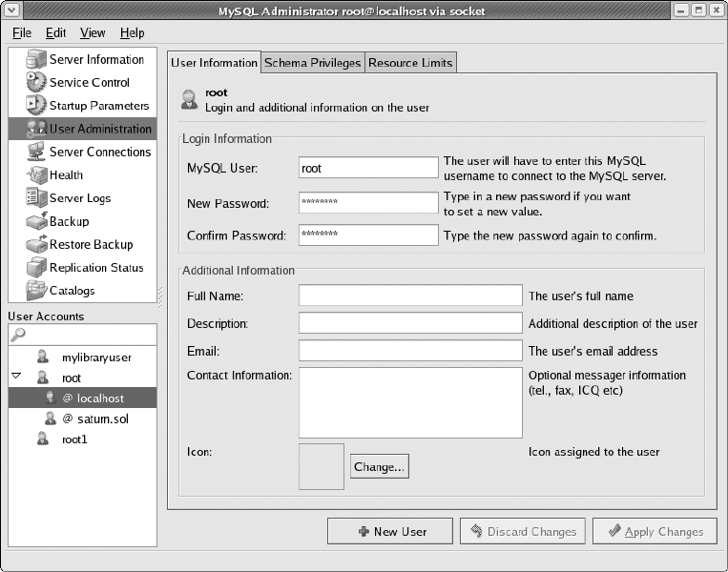Image resolution: width=728 pixels, height=572 pixels.
Task: Open the Help menu
Action: [x=133, y=33]
